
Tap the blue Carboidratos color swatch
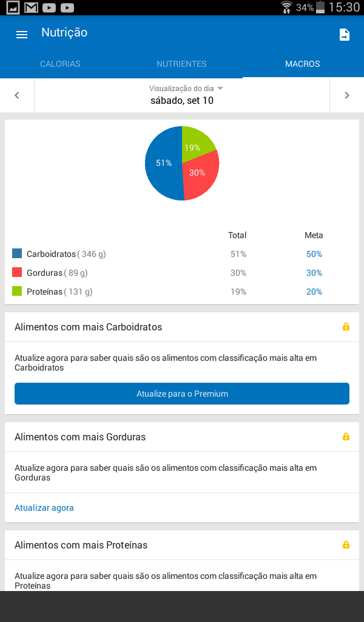[x=17, y=253]
